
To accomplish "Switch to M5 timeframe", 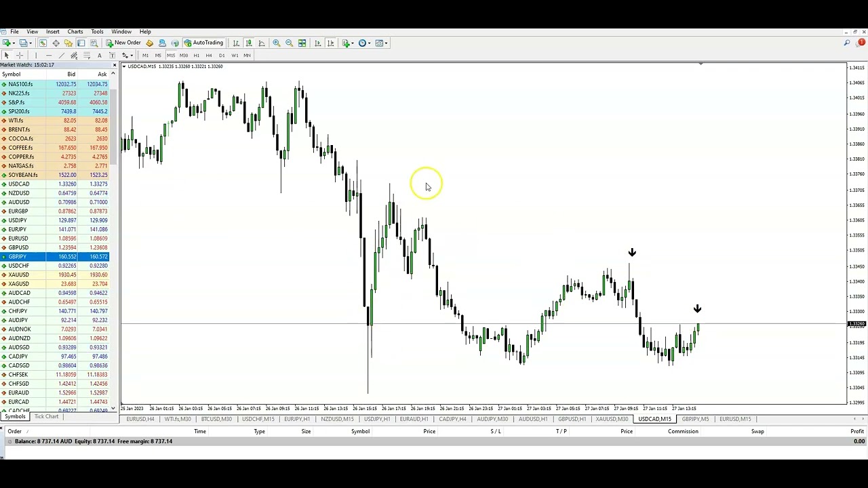I will pos(158,56).
